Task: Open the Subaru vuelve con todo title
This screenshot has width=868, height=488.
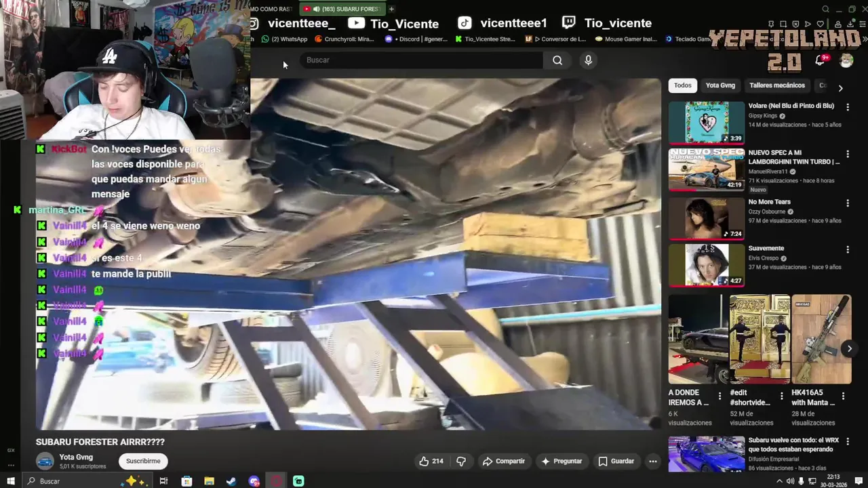Action: [x=793, y=445]
